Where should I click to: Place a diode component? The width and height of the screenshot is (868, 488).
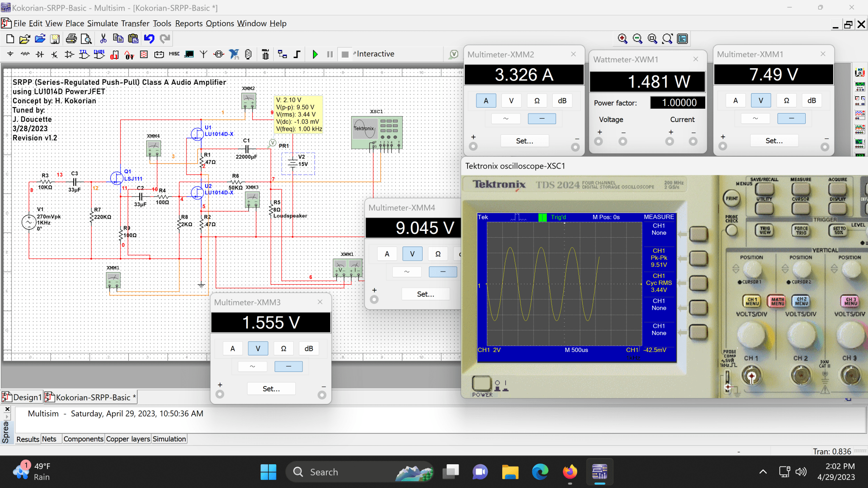[40, 54]
